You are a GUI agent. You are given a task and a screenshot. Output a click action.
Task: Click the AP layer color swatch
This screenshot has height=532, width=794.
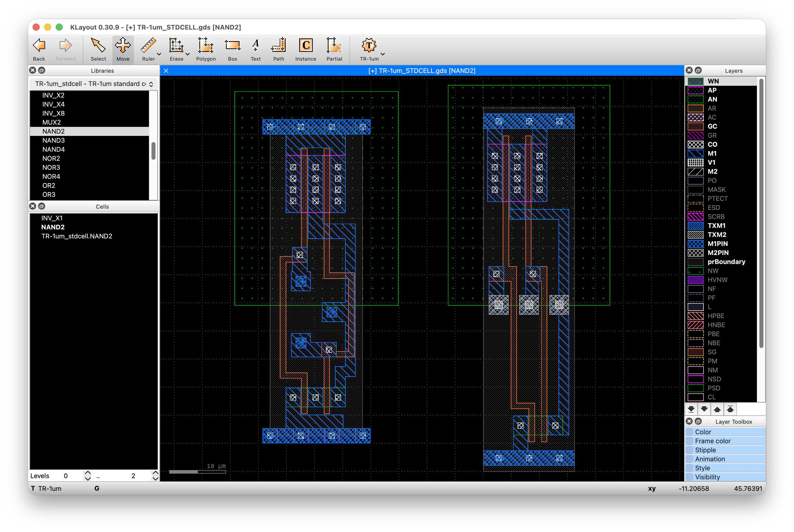point(695,90)
